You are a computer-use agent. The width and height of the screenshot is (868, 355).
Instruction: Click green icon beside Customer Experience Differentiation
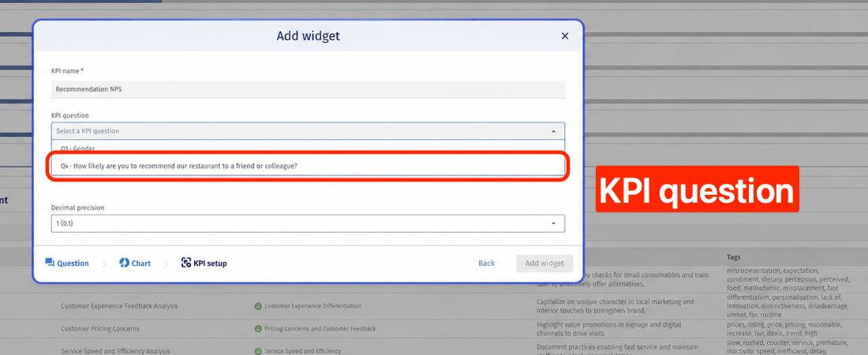[x=257, y=306]
